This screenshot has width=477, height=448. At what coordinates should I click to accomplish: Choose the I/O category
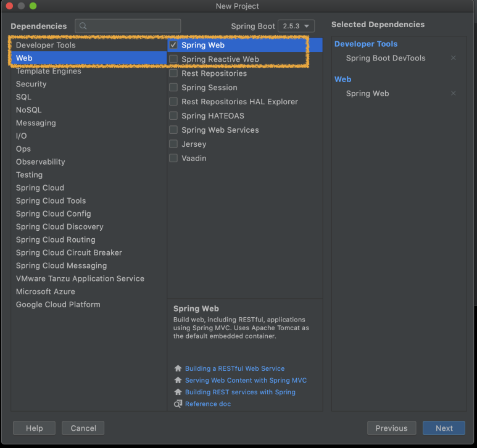[x=89, y=136]
